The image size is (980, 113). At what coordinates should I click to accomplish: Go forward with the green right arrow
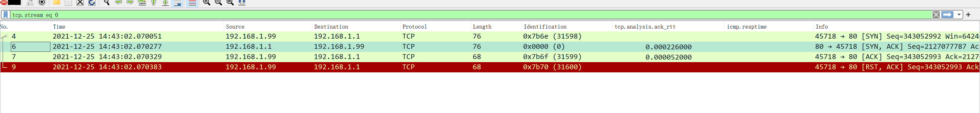(130, 2)
